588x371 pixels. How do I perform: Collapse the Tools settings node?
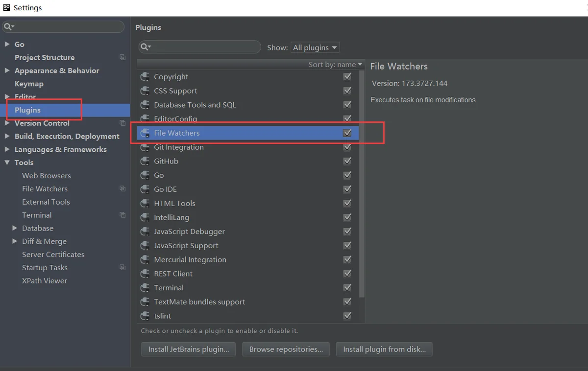click(x=7, y=162)
